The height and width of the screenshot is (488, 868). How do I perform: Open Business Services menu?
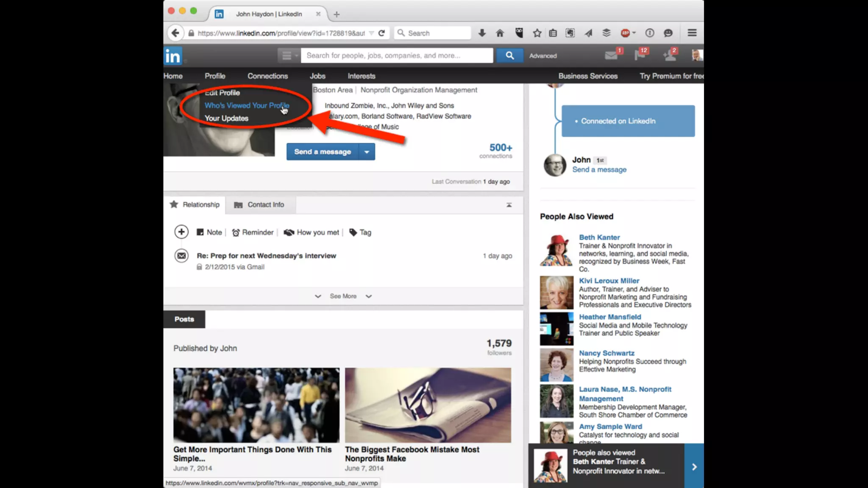[588, 76]
